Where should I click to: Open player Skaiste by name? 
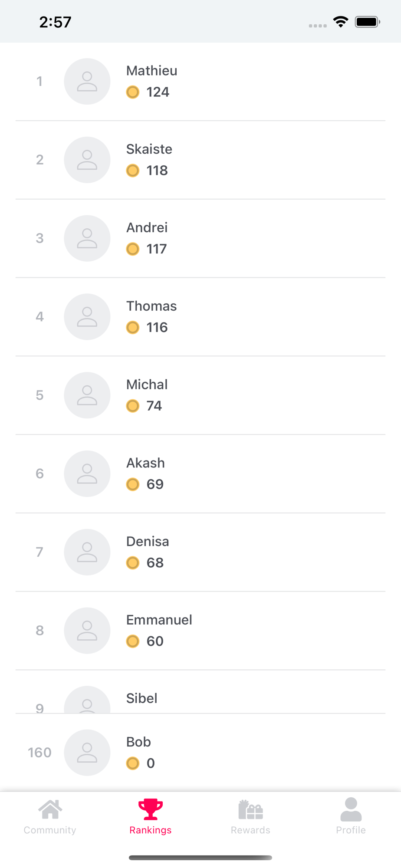tap(149, 149)
